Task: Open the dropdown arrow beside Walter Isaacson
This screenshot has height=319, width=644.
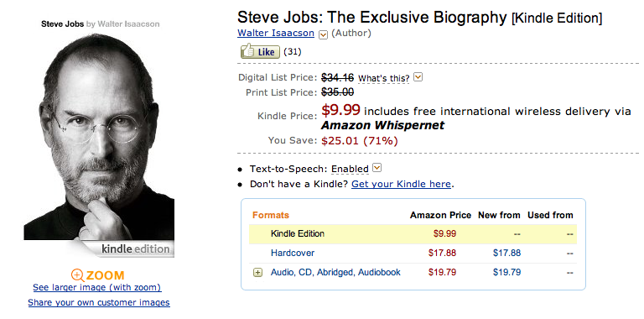Action: point(323,35)
